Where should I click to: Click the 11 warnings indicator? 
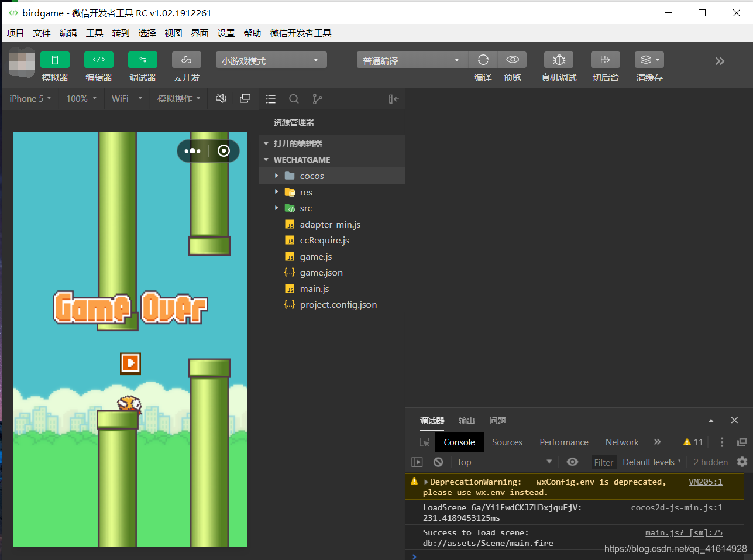pos(693,442)
